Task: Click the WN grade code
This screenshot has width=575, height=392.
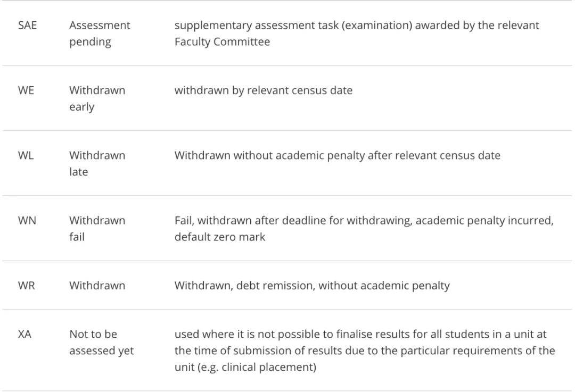Action: coord(27,221)
